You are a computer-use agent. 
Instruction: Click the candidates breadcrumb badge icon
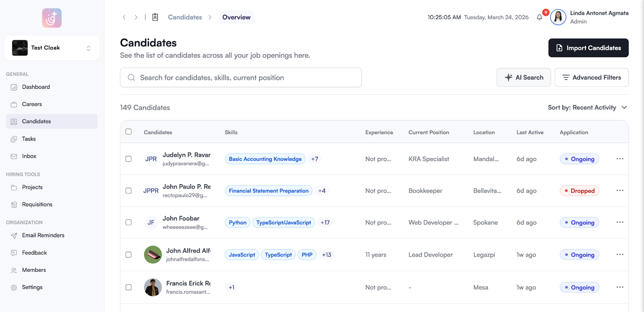coord(155,17)
